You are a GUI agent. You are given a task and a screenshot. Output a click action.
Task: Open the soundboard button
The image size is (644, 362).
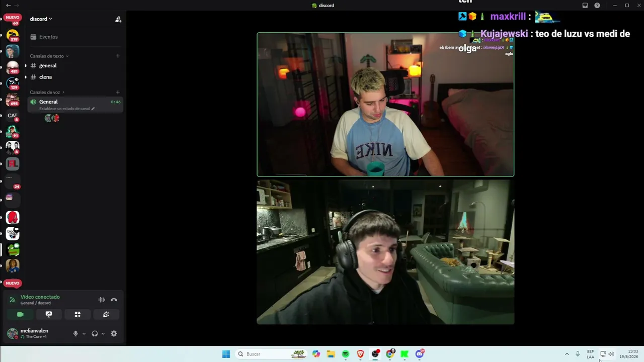[106, 314]
